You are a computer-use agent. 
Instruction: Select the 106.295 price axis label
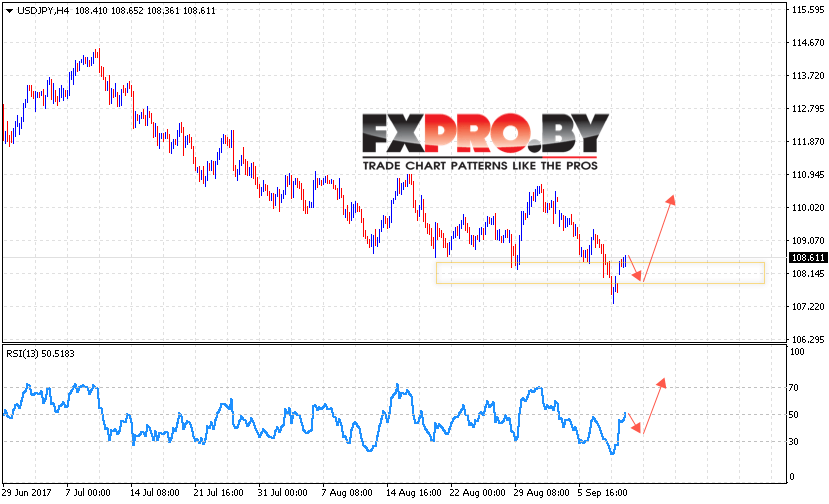[x=808, y=340]
